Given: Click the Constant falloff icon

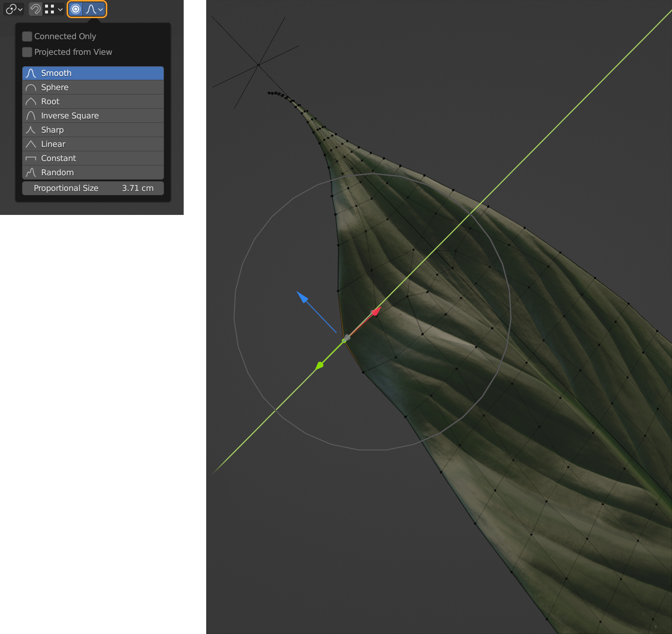Looking at the screenshot, I should [31, 159].
